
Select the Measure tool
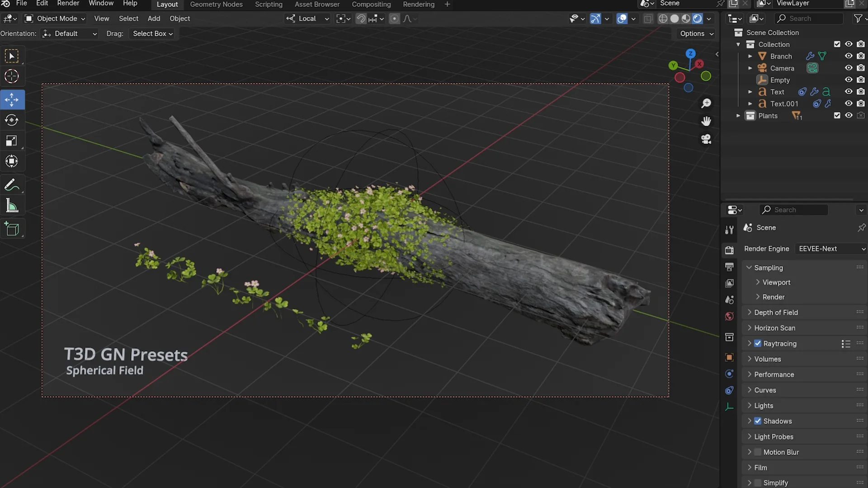12,206
